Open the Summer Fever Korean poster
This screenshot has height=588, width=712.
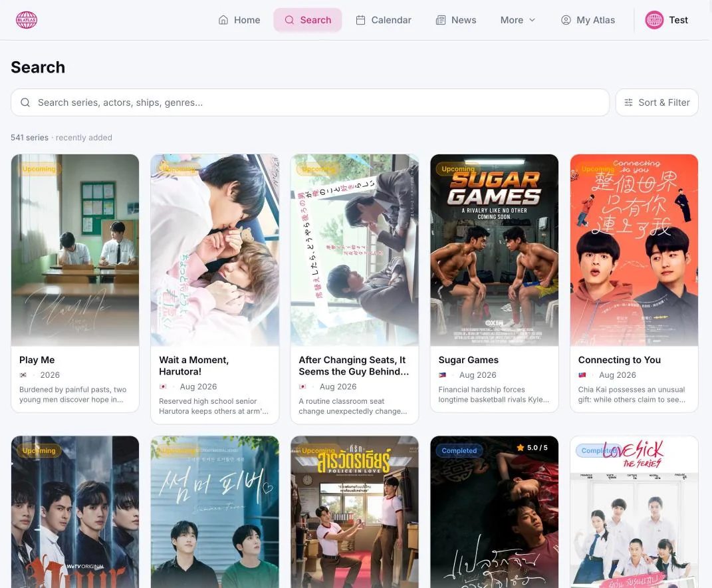(x=215, y=512)
